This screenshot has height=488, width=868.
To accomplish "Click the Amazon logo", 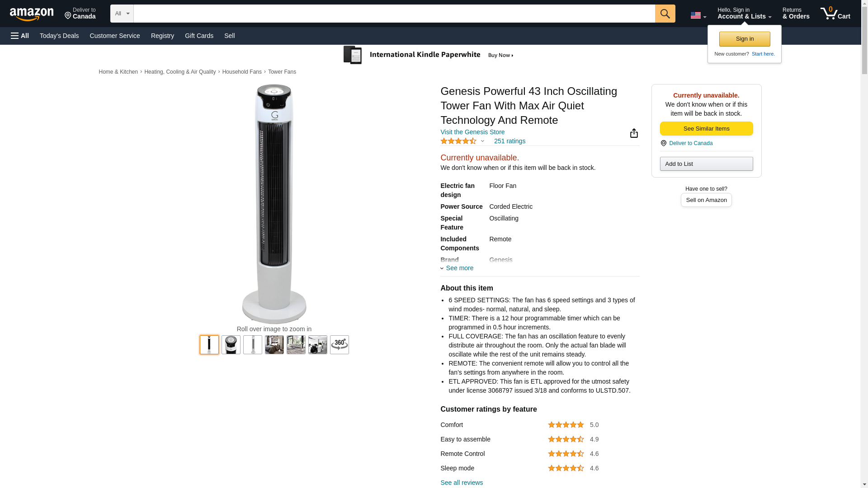I will [x=32, y=14].
